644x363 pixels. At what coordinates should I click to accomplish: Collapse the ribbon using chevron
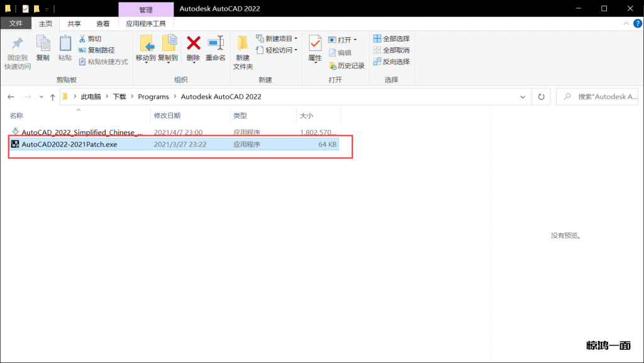pos(625,24)
